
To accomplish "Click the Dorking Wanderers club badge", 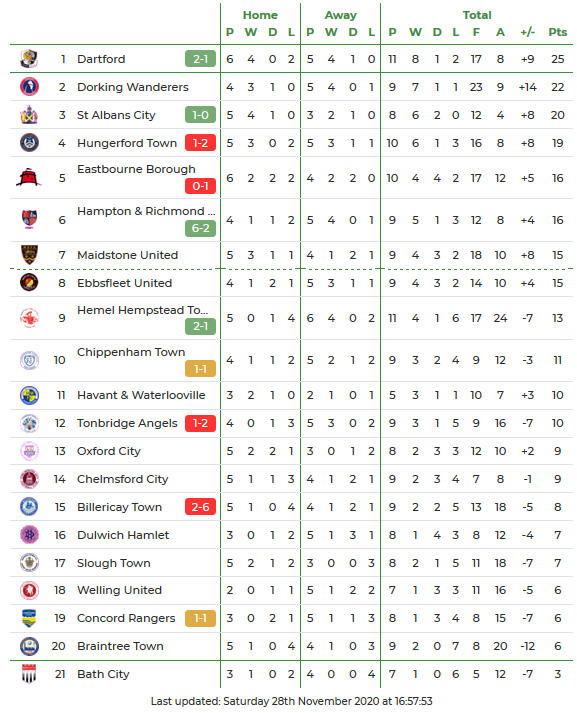I will (29, 87).
